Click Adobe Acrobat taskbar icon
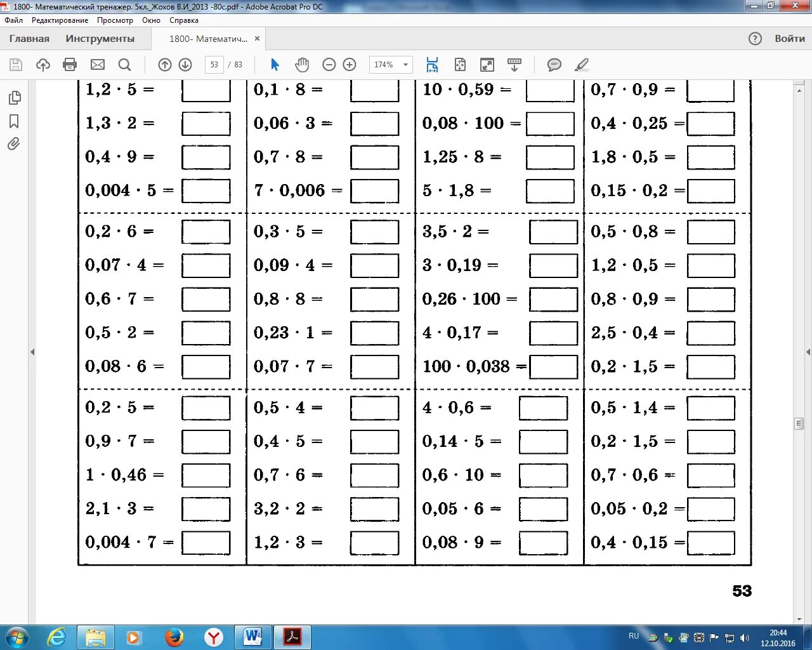 [x=292, y=637]
